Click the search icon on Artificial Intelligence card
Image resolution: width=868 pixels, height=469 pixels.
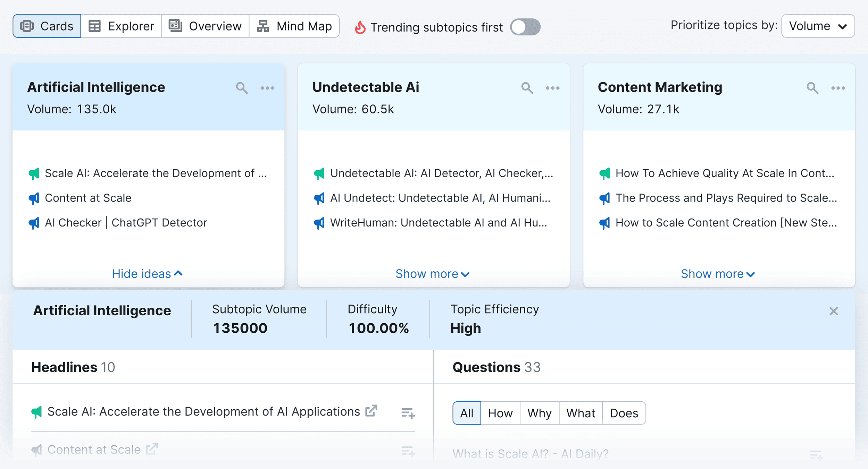pos(241,88)
